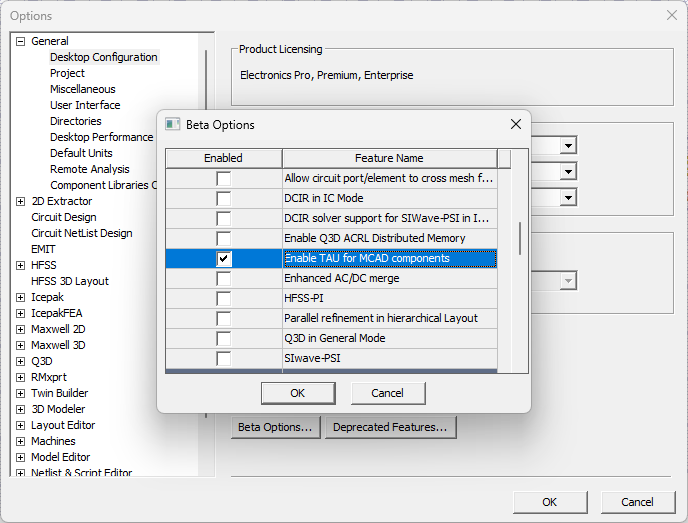Click the Beta Options list vertical scrollbar thumb
Screen dimensions: 688x523
point(520,238)
